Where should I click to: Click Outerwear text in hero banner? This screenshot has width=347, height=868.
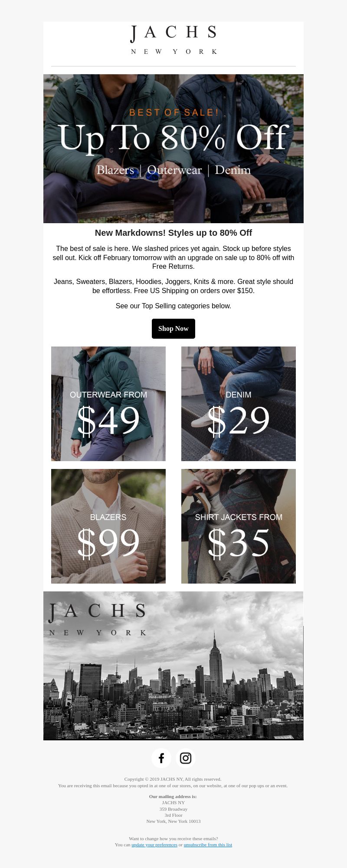[x=174, y=170]
